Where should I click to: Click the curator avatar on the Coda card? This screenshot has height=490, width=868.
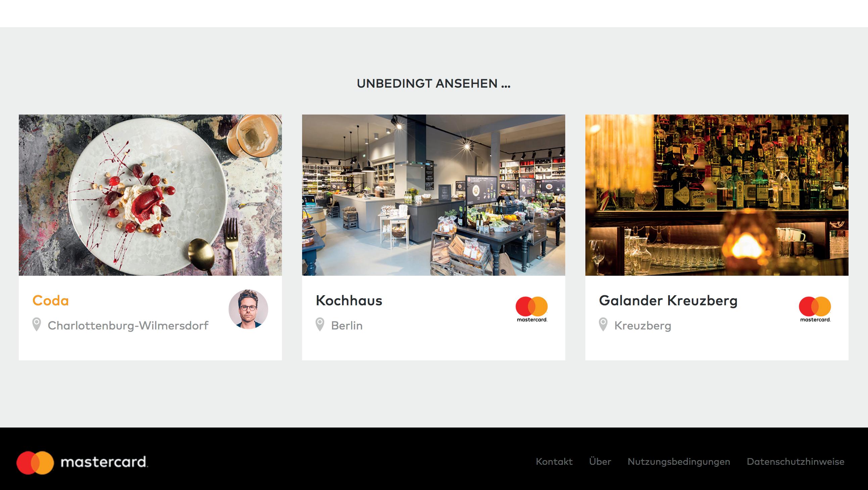point(248,309)
